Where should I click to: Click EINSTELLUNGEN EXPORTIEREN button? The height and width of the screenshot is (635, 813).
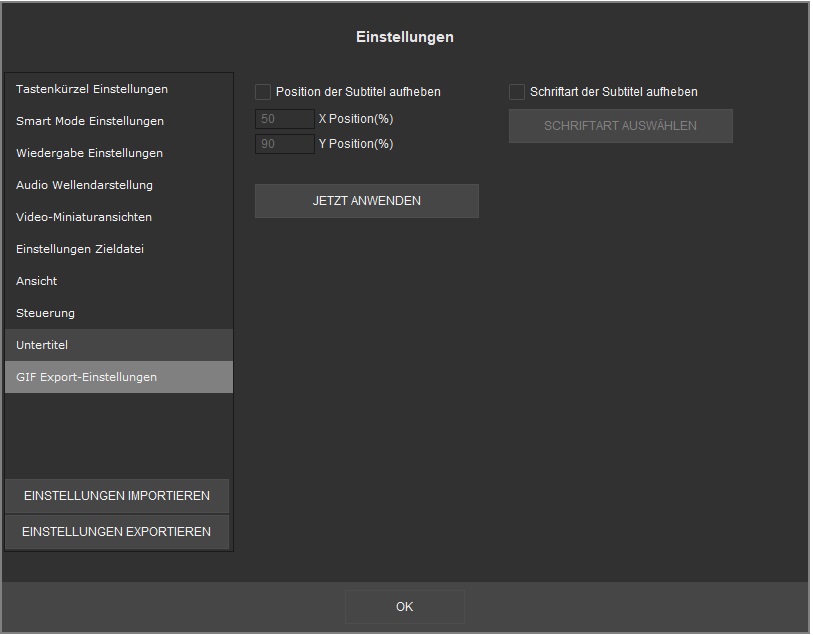tap(117, 532)
